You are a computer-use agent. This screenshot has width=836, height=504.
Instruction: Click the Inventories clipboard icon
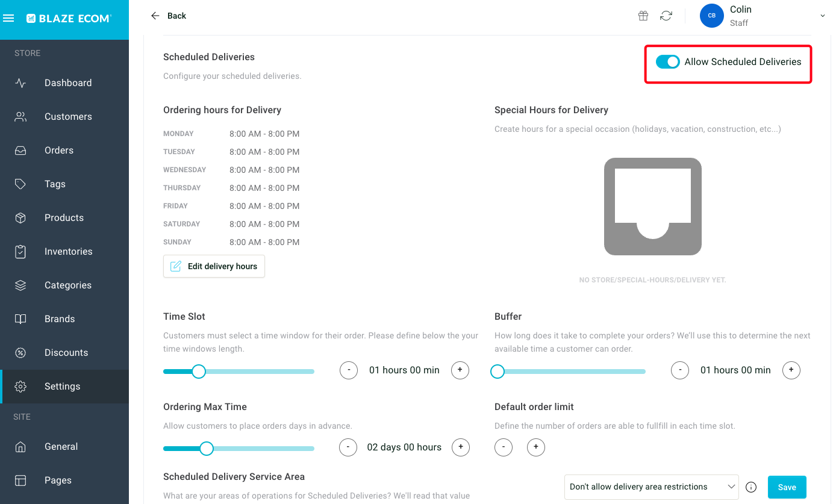tap(20, 252)
